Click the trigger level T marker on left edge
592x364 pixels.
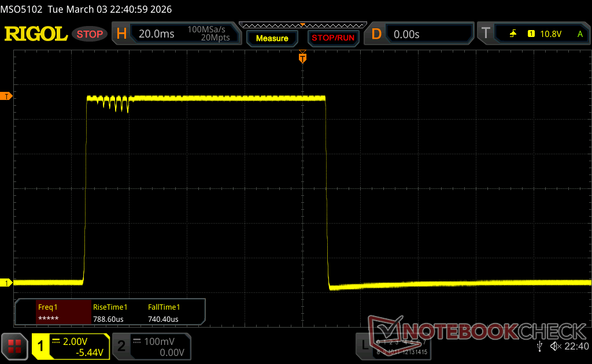(7, 96)
